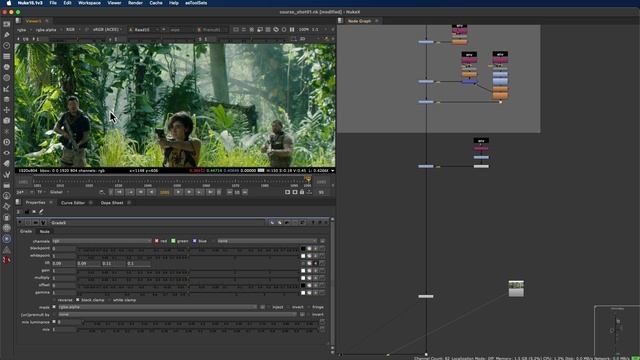Open the Node Graph tab
The width and height of the screenshot is (640, 360).
point(359,21)
